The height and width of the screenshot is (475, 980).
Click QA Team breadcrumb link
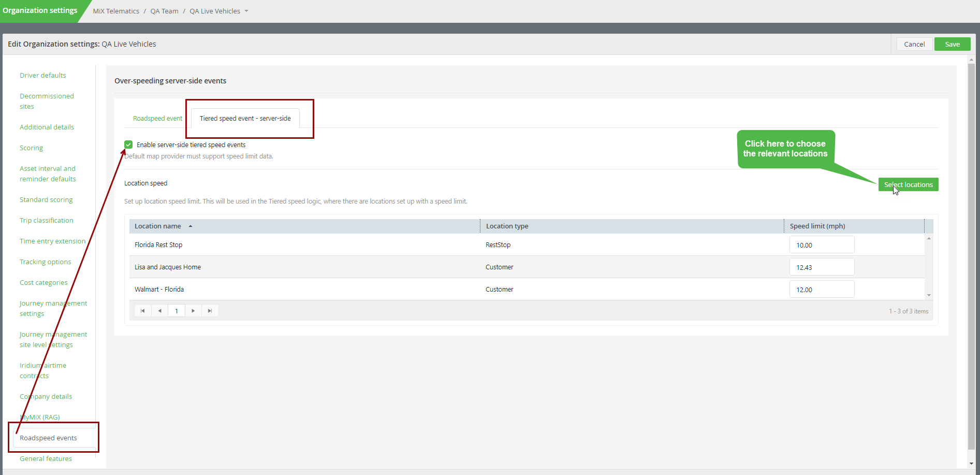click(x=164, y=11)
